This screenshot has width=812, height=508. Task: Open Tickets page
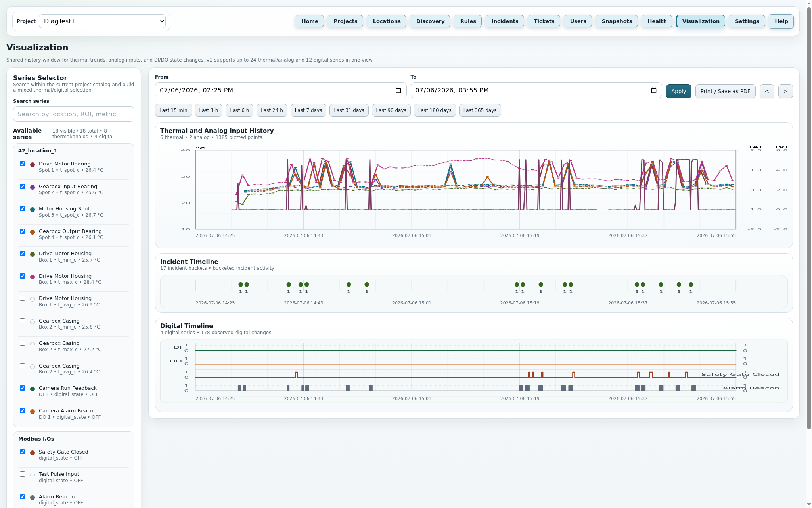pos(544,21)
